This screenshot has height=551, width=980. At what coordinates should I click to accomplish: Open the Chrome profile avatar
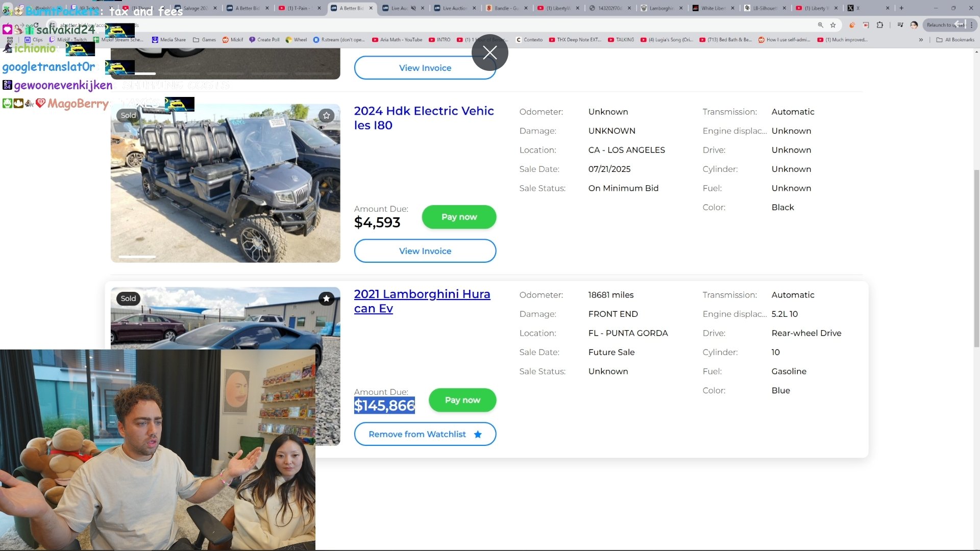click(914, 25)
